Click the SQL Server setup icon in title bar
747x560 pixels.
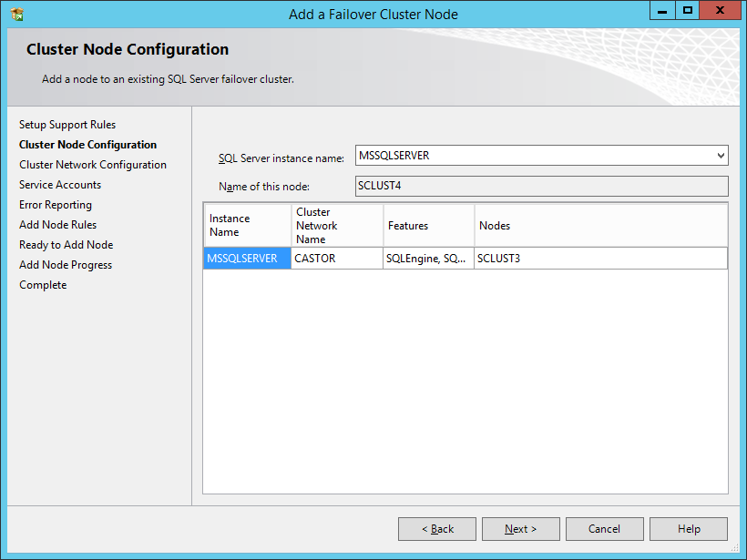(17, 15)
